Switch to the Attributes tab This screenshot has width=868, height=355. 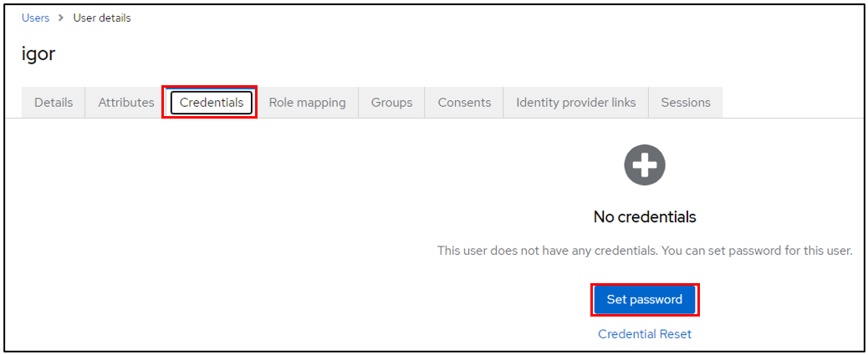(x=125, y=103)
